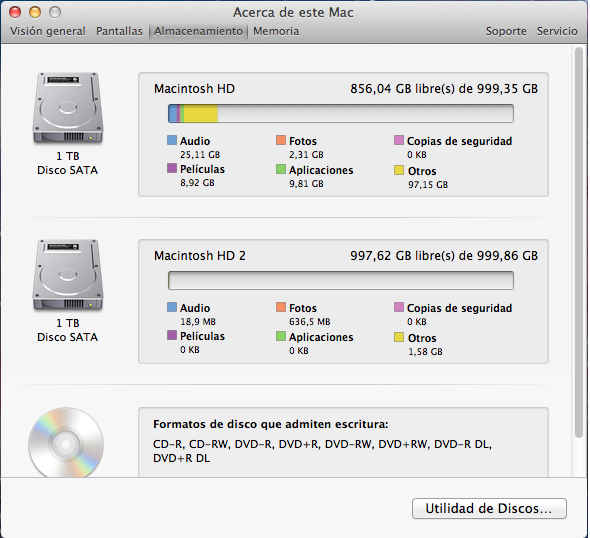
Task: Click the orange Fotos swatch under Macintosh HD
Action: [281, 140]
